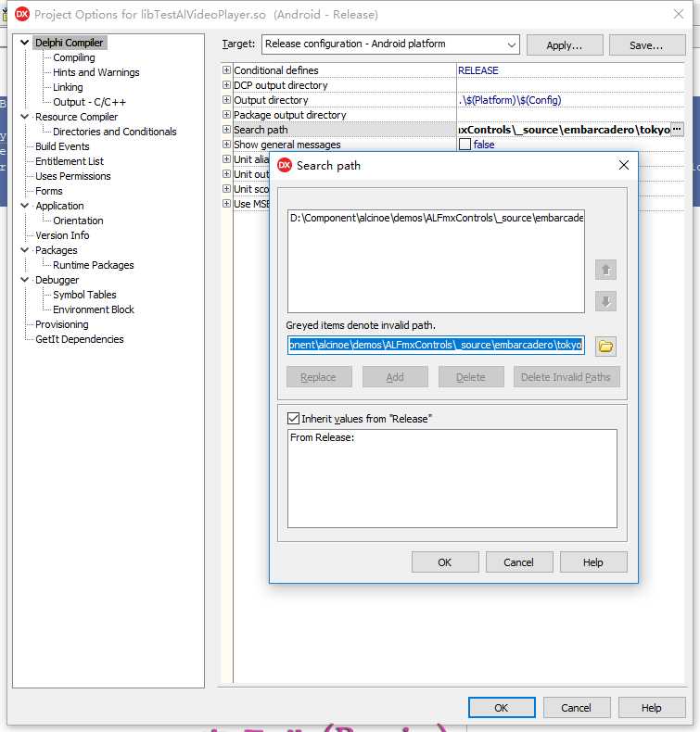
Task: Click Cancel in Project Options window
Action: [x=577, y=708]
